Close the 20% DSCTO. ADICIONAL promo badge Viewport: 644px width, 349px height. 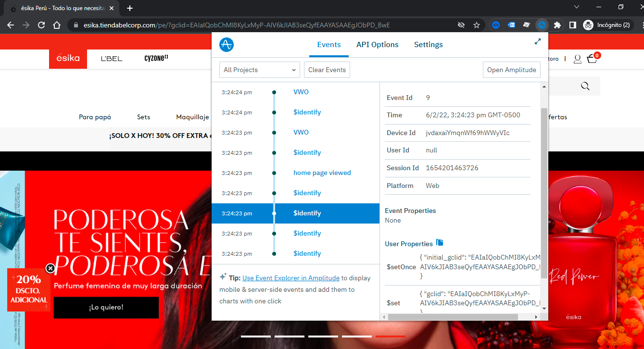pyautogui.click(x=50, y=268)
